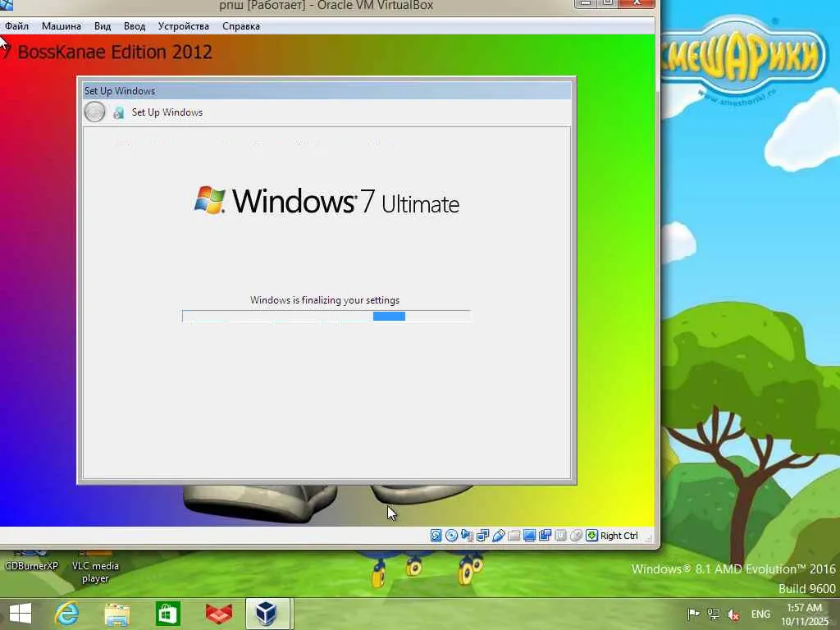Open File Explorer from the taskbar
Screen dimensions: 840x630
pyautogui.click(x=117, y=614)
